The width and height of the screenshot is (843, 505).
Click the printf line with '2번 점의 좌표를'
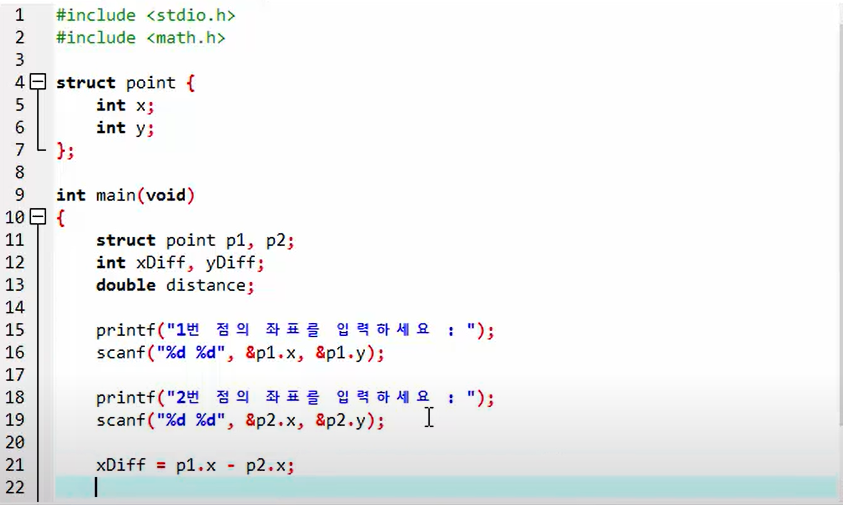295,397
